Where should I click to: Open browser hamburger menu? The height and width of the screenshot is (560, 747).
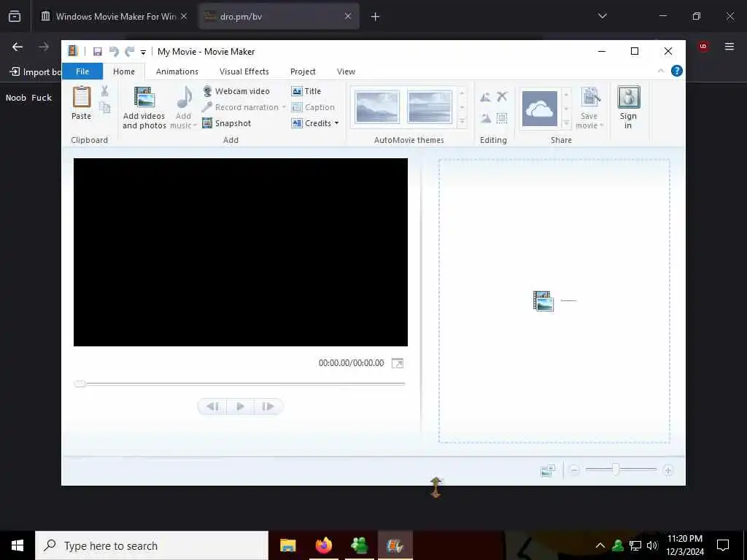tap(729, 47)
